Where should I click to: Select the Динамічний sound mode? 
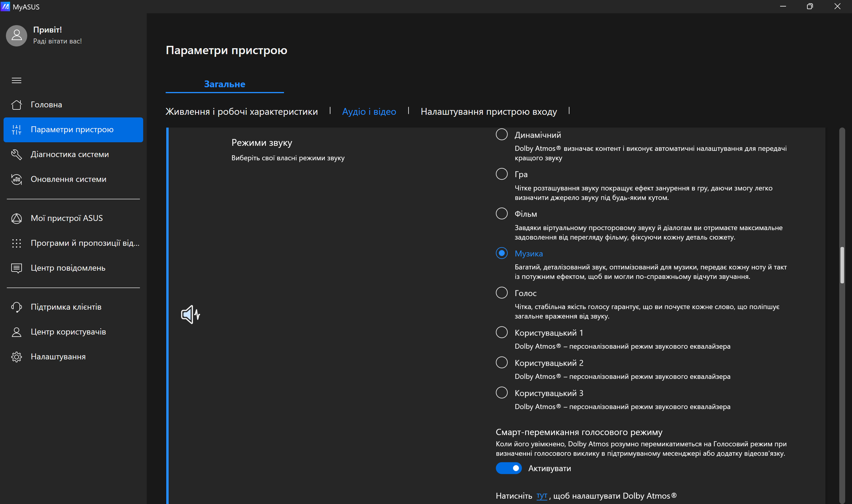tap(501, 135)
